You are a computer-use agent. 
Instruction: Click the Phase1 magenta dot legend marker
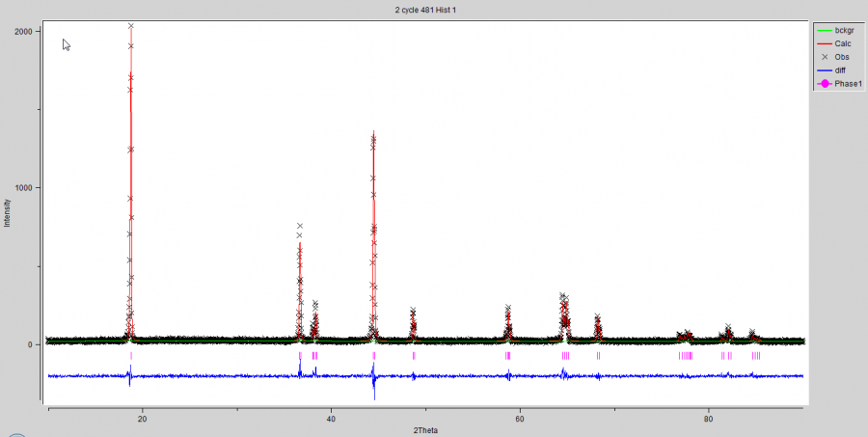click(824, 84)
